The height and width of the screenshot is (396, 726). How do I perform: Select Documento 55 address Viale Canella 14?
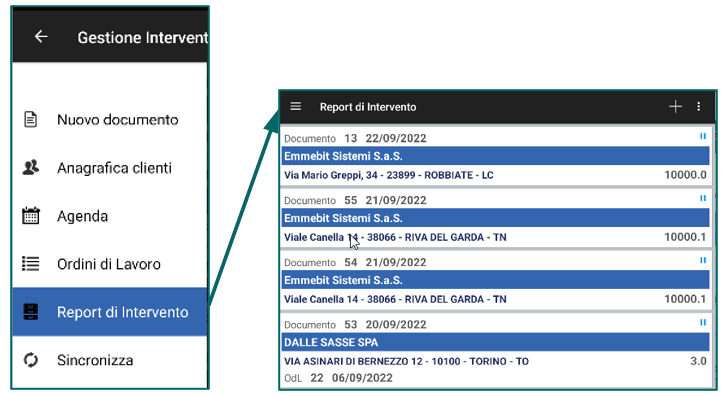click(x=395, y=237)
